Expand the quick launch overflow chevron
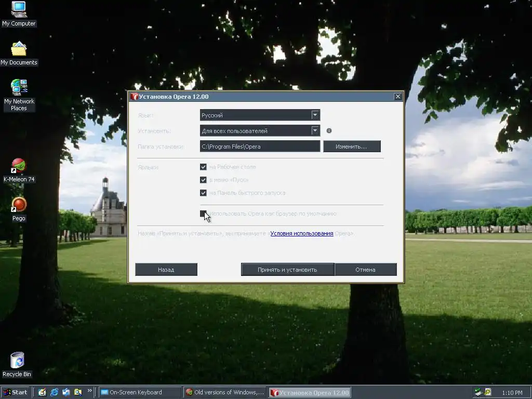The image size is (532, 399). 89,391
